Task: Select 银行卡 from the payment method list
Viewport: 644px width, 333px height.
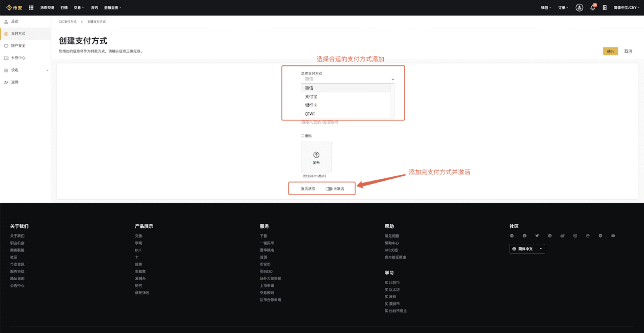Action: click(346, 105)
